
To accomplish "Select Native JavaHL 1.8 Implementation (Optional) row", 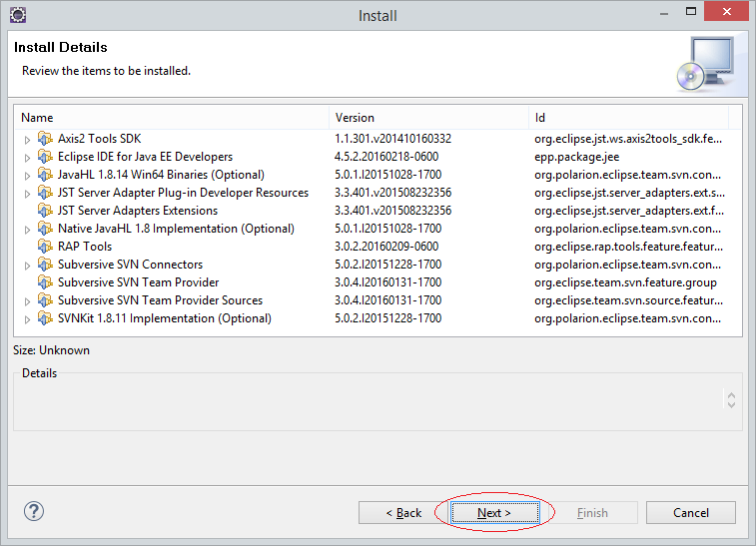I will point(378,229).
